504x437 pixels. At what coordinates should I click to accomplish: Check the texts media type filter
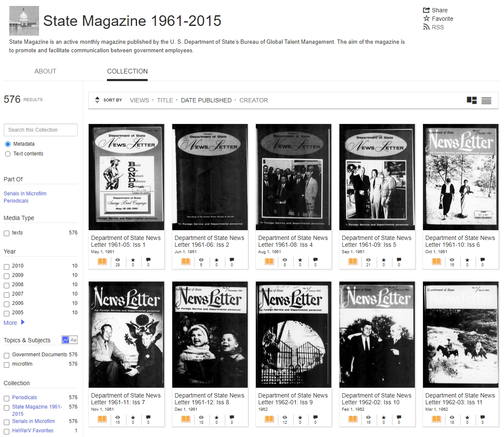(x=6, y=233)
